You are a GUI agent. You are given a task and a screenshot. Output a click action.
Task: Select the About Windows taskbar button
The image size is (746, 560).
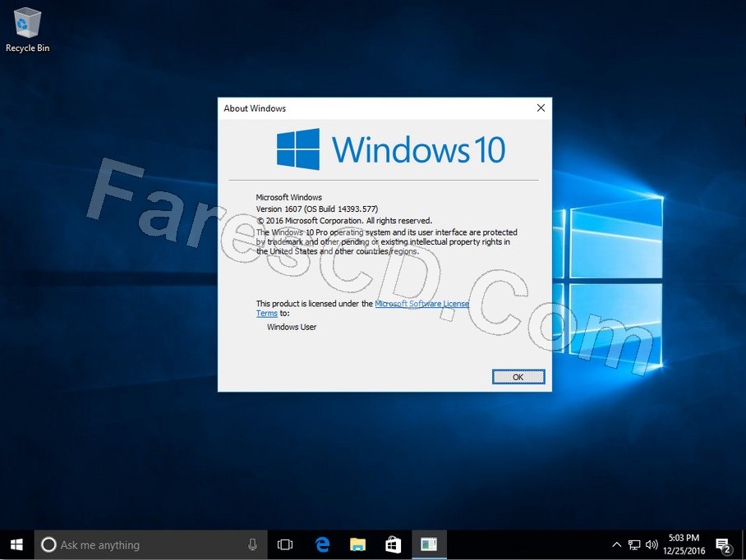pos(429,544)
